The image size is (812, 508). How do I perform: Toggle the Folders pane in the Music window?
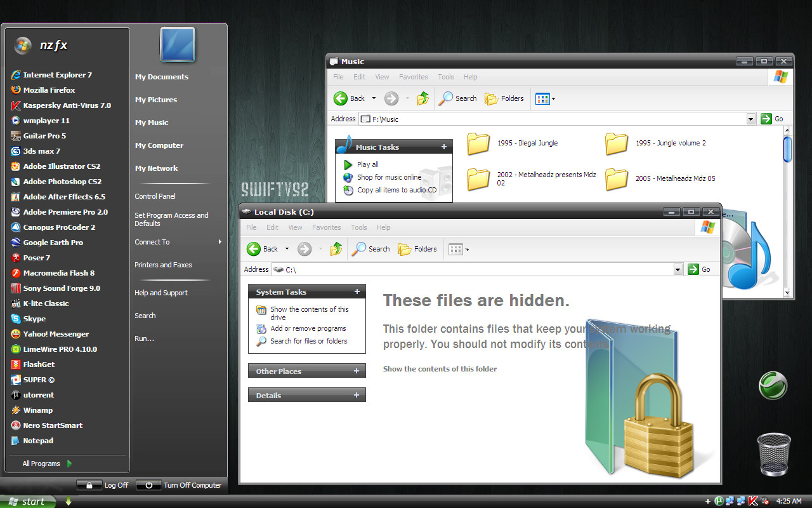click(504, 98)
